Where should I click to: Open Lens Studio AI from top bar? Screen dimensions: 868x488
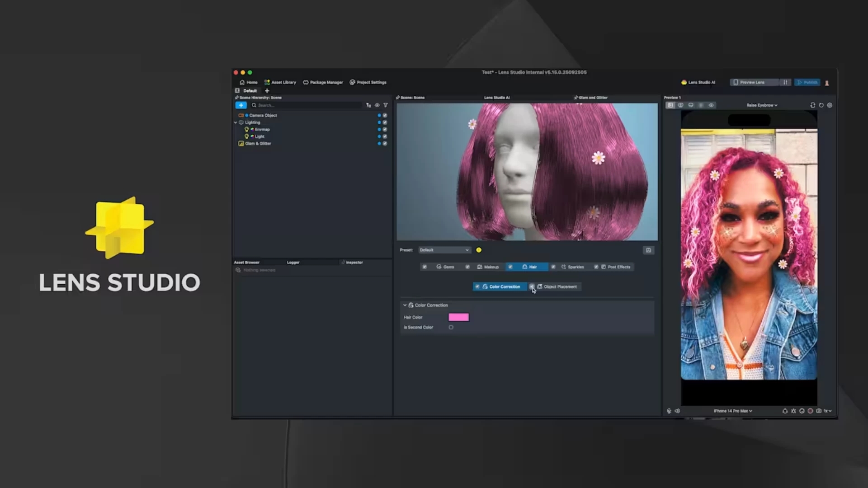pyautogui.click(x=698, y=82)
